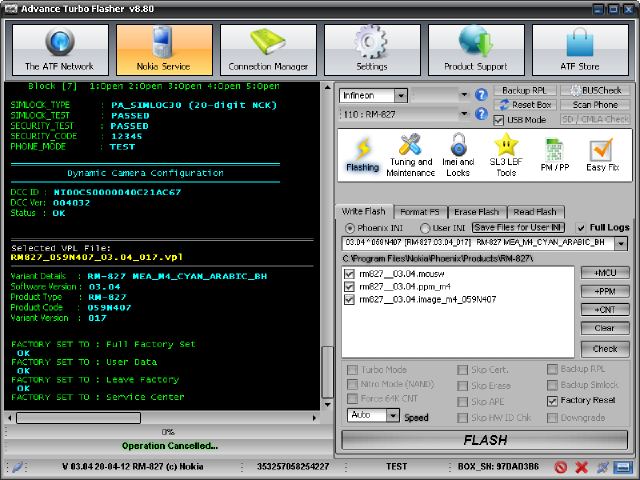
Task: Switch to the Erase Flash tab
Action: click(477, 212)
